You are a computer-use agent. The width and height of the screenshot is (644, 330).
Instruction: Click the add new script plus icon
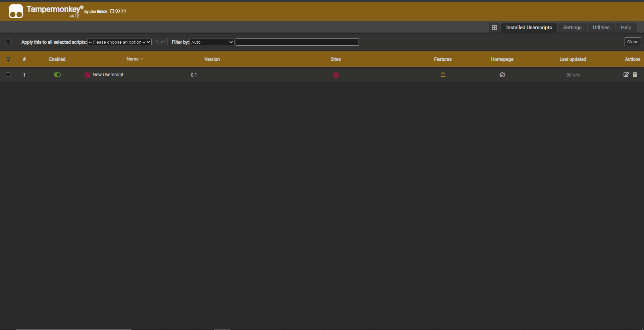494,28
